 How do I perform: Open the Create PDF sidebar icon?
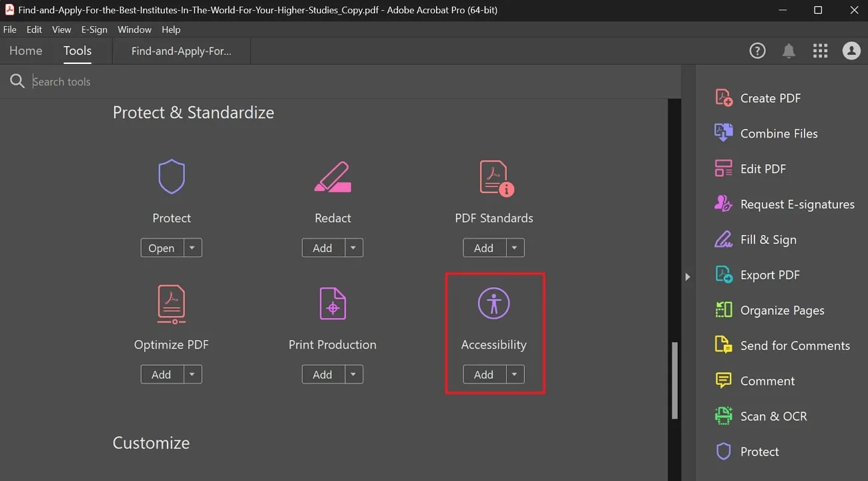click(723, 98)
